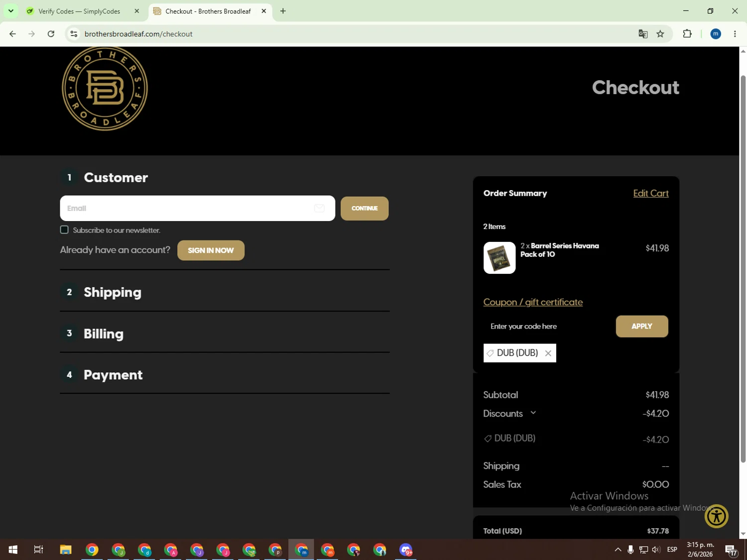747x560 pixels.
Task: Toggle the Coupon / gift certificate link
Action: tap(533, 302)
